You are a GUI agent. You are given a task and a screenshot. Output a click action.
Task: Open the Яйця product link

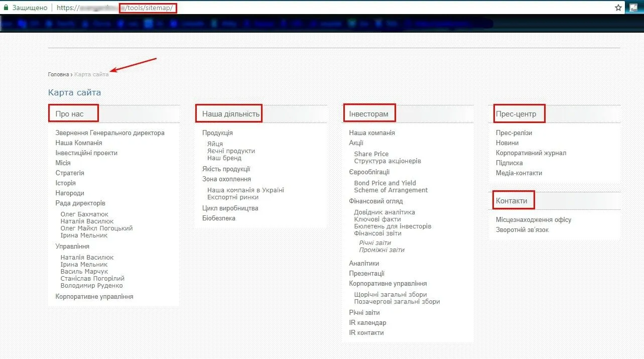pyautogui.click(x=215, y=144)
